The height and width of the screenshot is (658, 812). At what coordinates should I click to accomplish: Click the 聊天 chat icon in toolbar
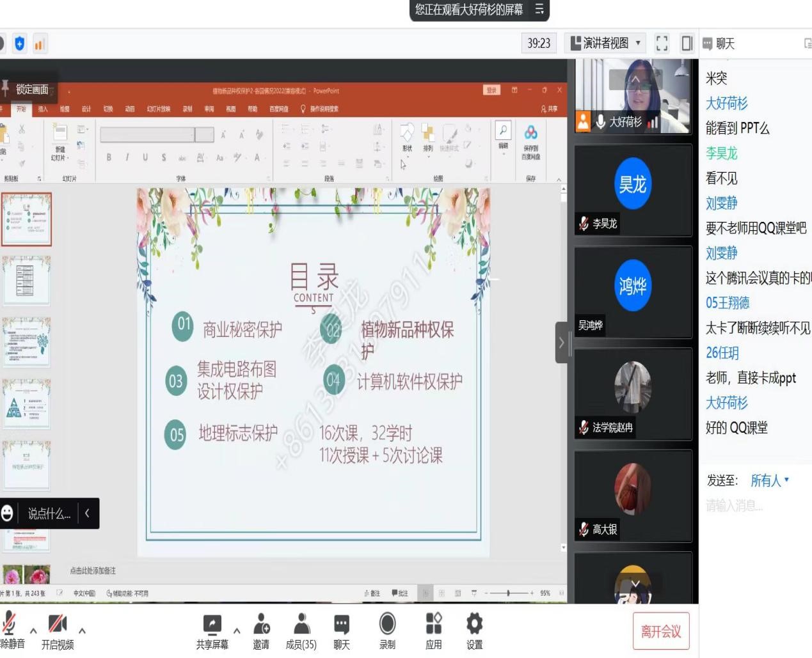(x=342, y=625)
